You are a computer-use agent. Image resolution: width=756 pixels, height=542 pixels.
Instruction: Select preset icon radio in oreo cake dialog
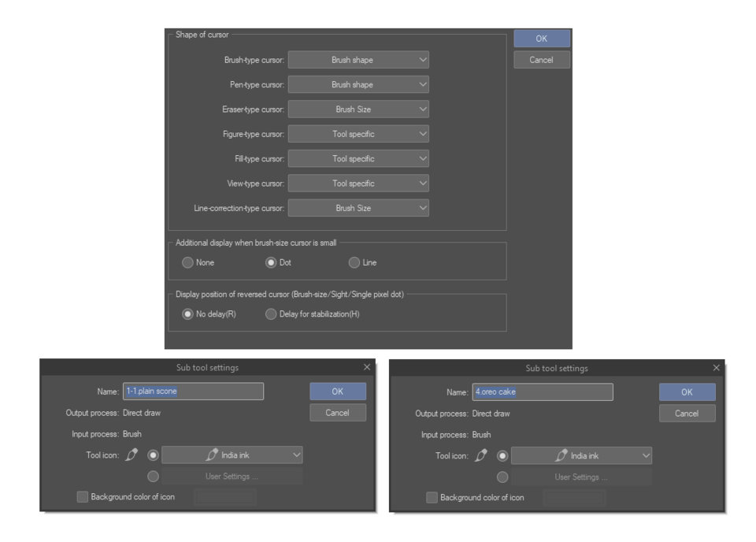pyautogui.click(x=503, y=455)
